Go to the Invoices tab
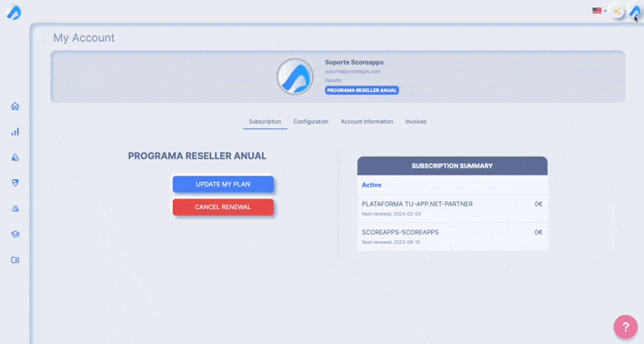Image resolution: width=644 pixels, height=344 pixels. pos(416,122)
